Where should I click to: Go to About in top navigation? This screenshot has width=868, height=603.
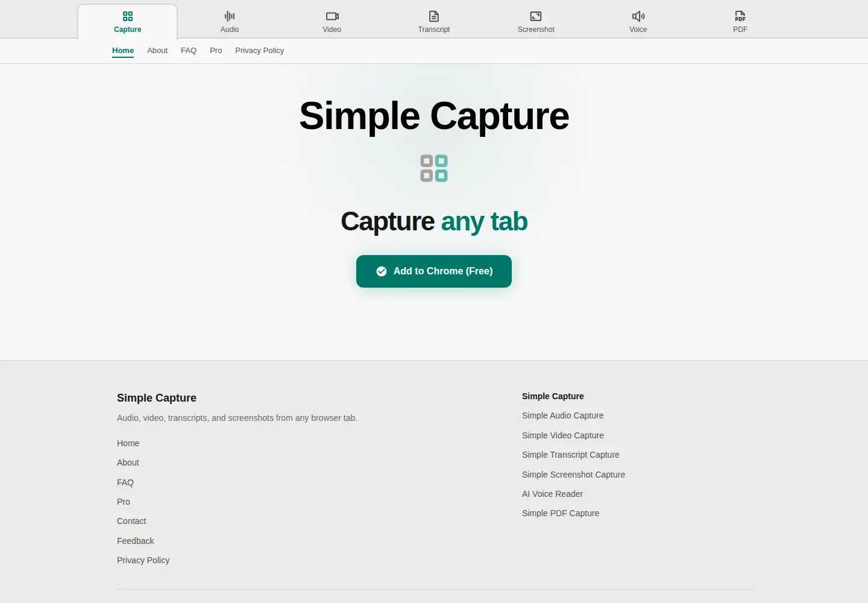pyautogui.click(x=157, y=51)
